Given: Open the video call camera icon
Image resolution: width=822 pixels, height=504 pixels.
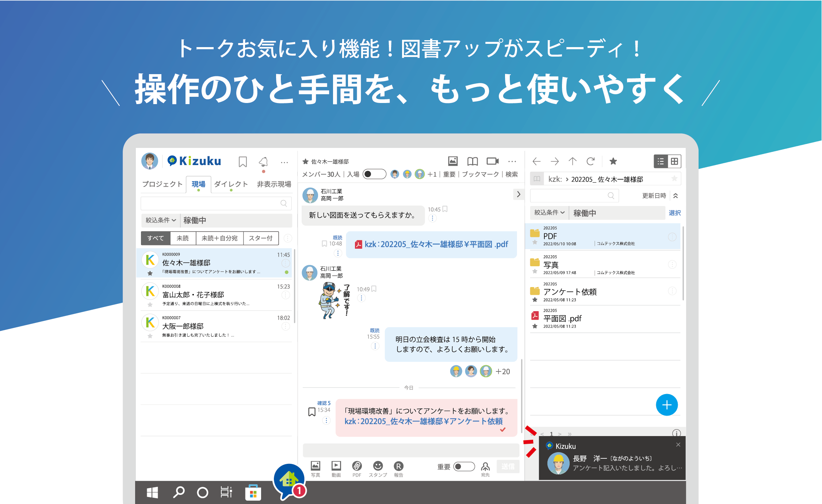Looking at the screenshot, I should coord(492,161).
